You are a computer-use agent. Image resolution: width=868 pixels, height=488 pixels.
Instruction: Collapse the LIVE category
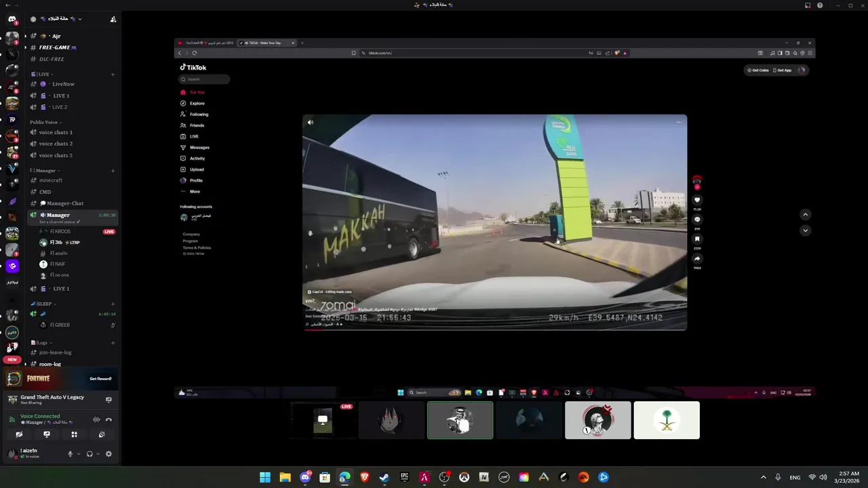pyautogui.click(x=42, y=74)
